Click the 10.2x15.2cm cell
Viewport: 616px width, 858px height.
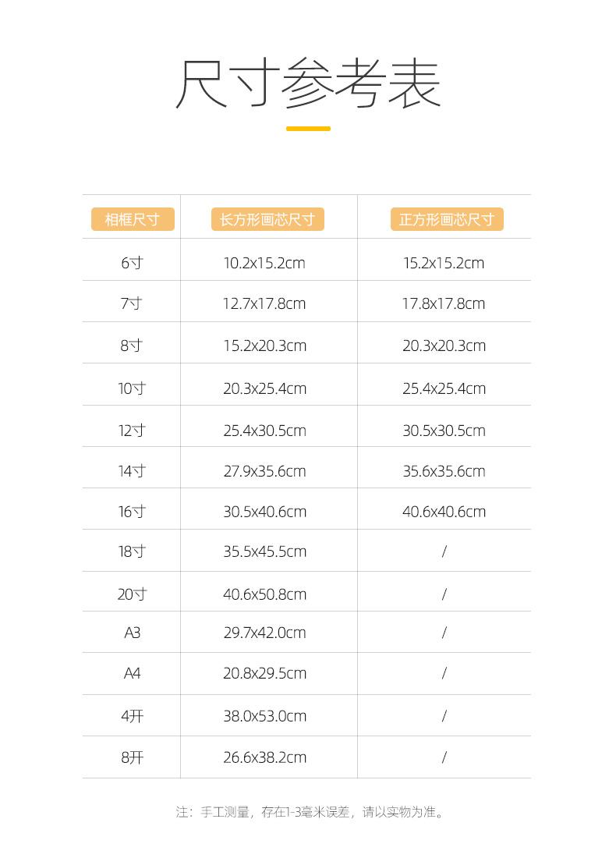(x=264, y=263)
